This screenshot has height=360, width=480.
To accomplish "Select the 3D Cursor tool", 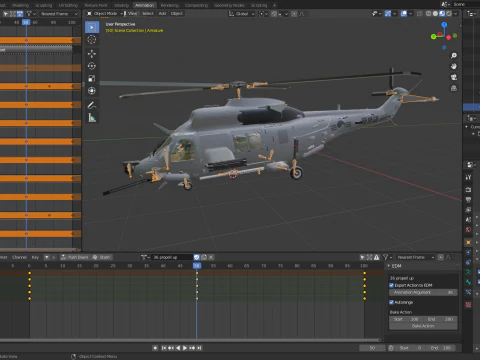I will pyautogui.click(x=92, y=40).
